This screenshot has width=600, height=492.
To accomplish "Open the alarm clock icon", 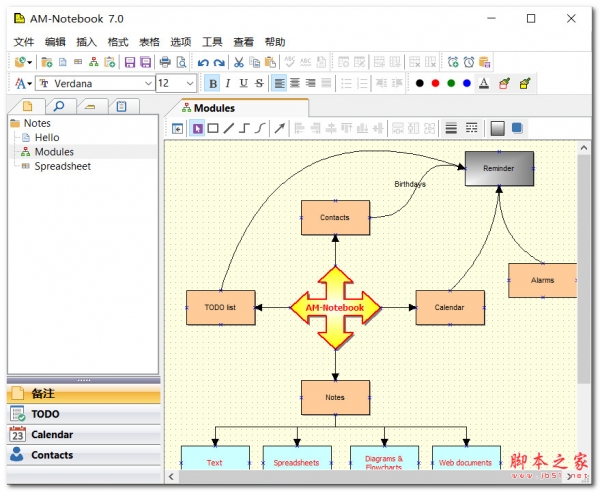I will pos(469,62).
